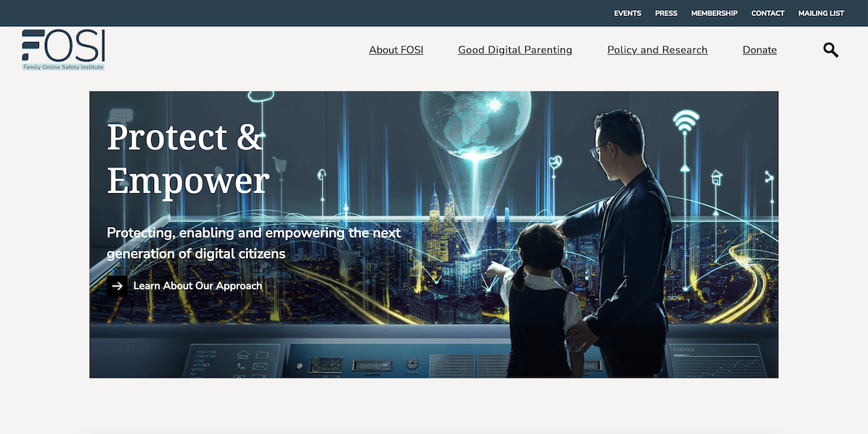Follow the Learn About Our Approach link

click(197, 286)
